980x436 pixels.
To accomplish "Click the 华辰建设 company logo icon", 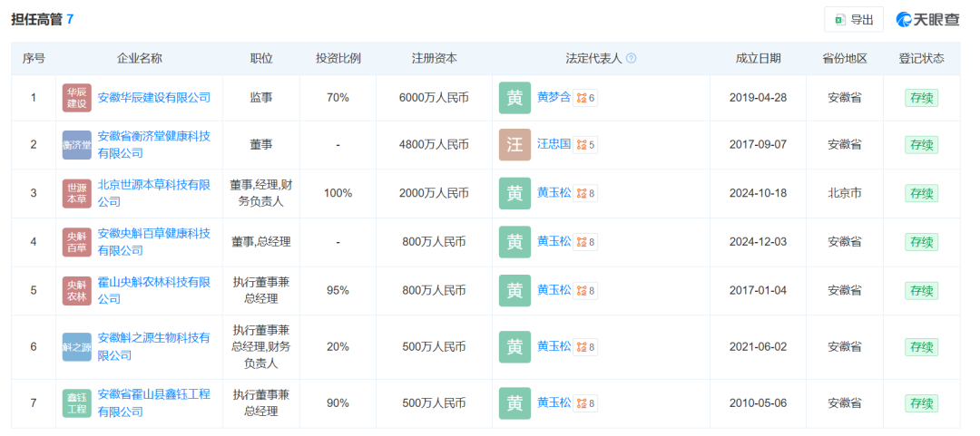I will click(x=77, y=98).
